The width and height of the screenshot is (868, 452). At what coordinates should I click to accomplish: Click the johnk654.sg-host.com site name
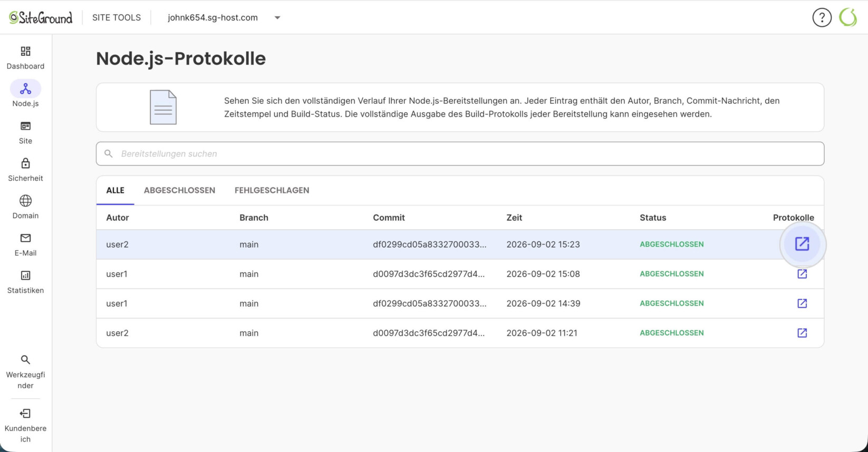click(213, 17)
